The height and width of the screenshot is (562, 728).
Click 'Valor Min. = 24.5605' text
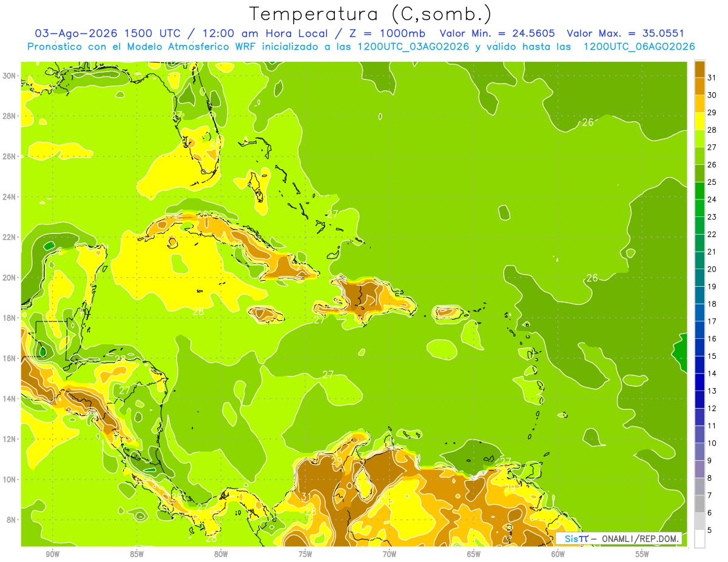click(x=496, y=33)
